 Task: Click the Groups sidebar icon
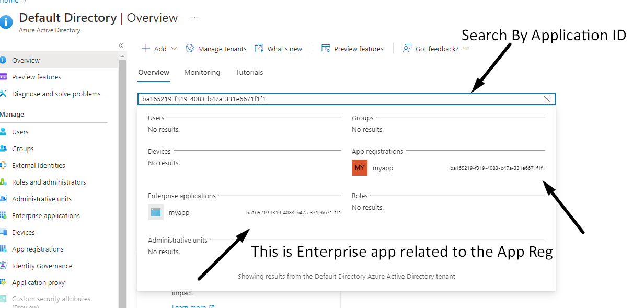(x=3, y=149)
